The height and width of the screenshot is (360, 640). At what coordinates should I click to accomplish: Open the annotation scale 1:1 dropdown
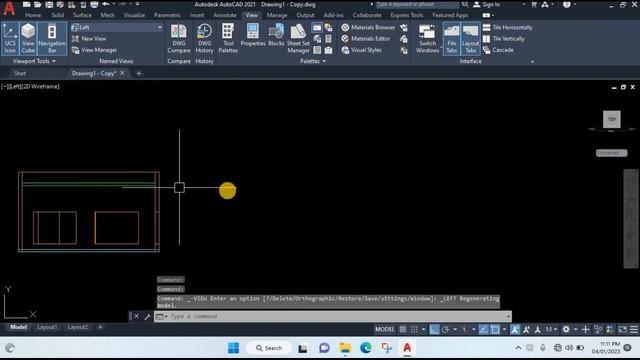pos(551,329)
